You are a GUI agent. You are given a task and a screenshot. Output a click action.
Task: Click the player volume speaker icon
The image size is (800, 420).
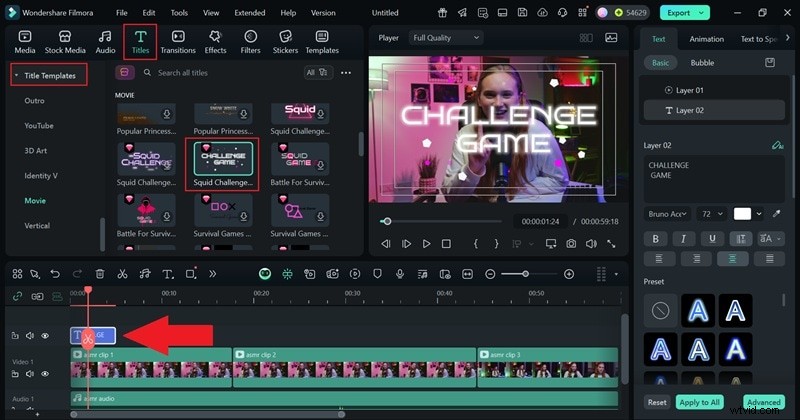tap(591, 244)
